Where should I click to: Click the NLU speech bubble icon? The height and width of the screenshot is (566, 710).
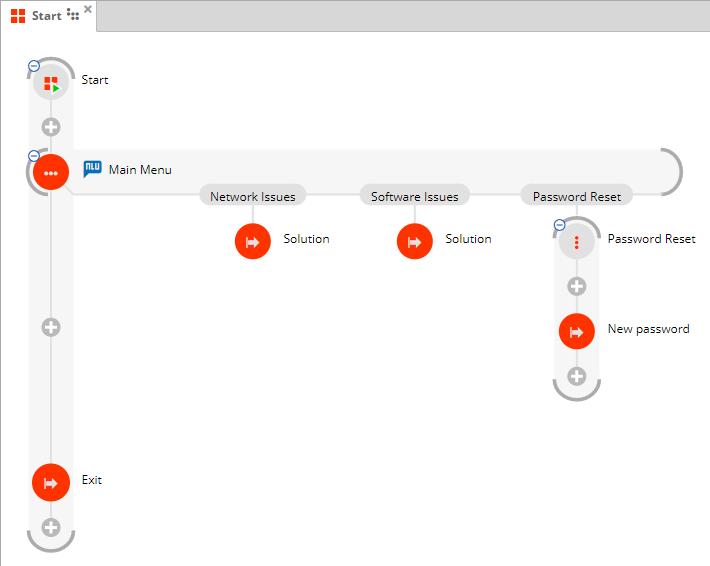(93, 169)
